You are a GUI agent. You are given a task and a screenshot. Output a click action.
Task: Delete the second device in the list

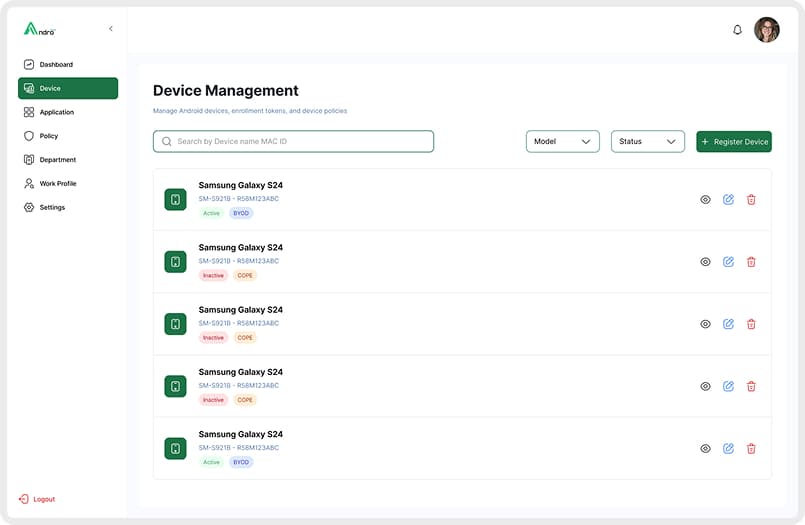(x=751, y=262)
